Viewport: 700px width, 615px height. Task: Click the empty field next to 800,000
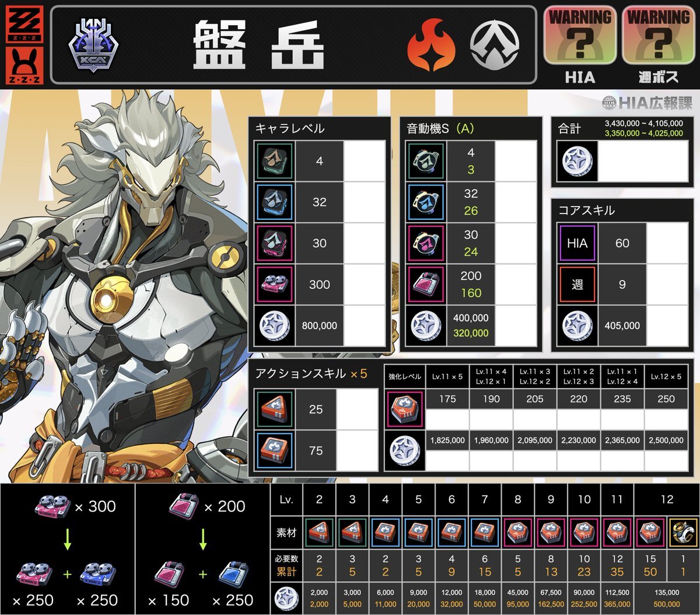point(364,326)
